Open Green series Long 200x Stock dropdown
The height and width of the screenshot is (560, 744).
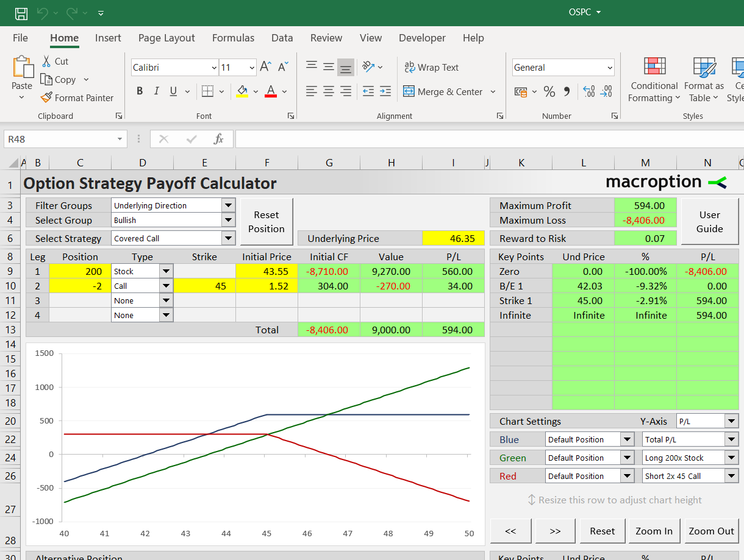(x=732, y=458)
